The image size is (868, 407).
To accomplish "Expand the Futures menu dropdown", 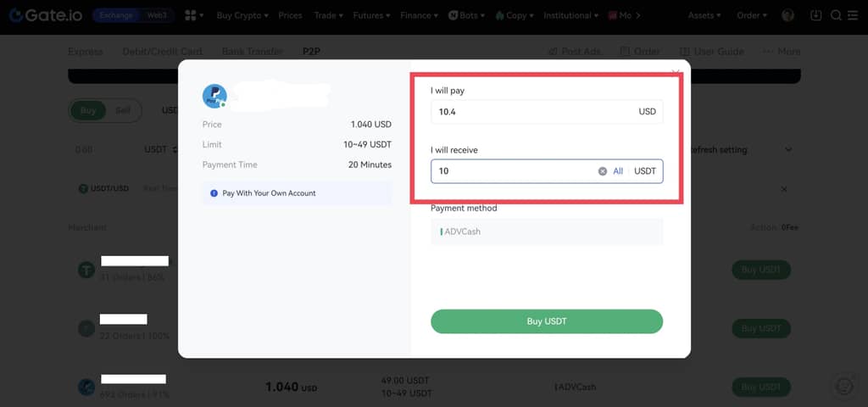I will (x=371, y=15).
